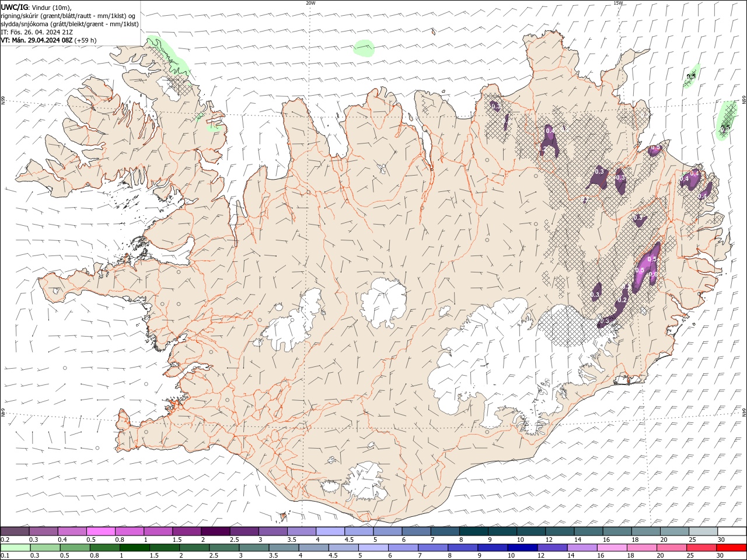Click the 'UWC/IG' title text
This screenshot has width=747, height=560.
click(15, 7)
